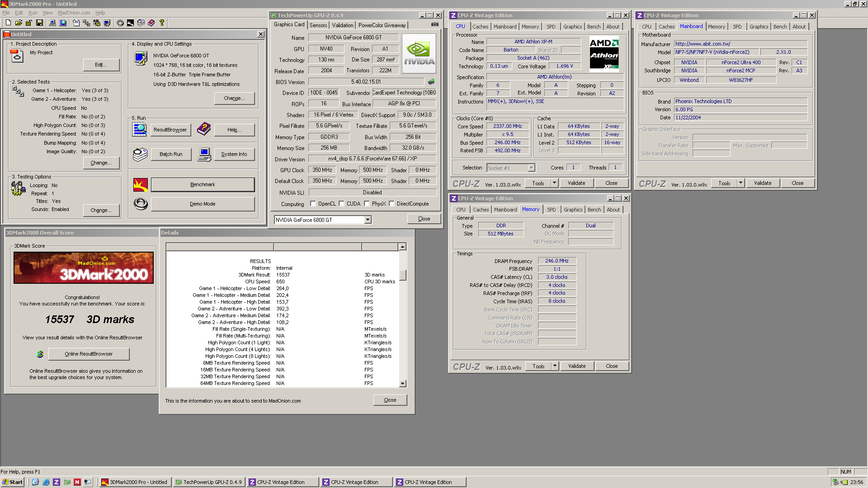Click the Details list scroll-up arrow
This screenshot has height=488, width=868.
tap(402, 247)
